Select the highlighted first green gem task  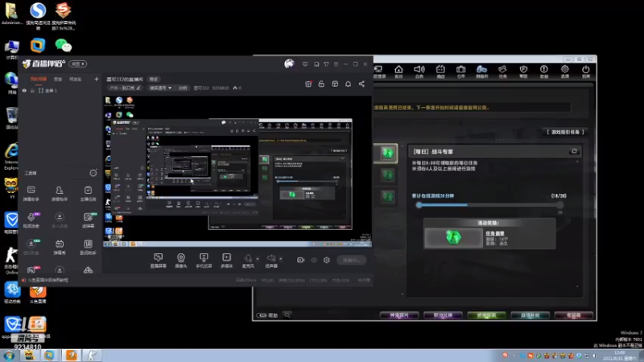pos(386,154)
